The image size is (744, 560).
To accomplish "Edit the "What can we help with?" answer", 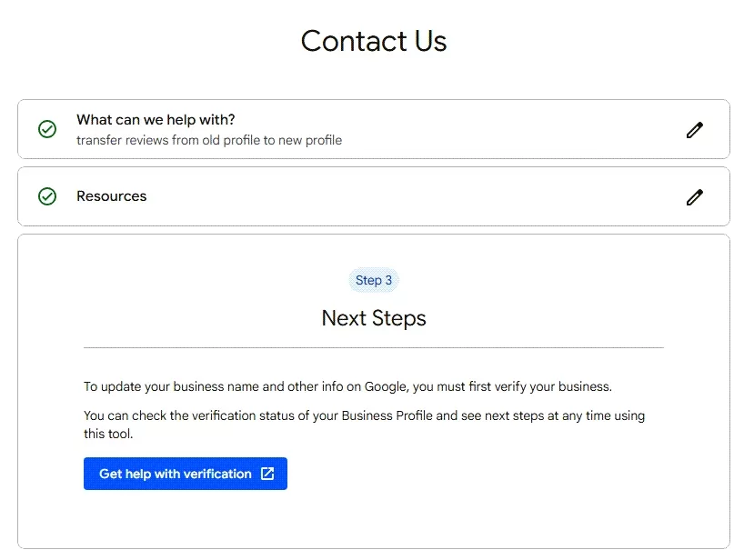I will [x=694, y=130].
